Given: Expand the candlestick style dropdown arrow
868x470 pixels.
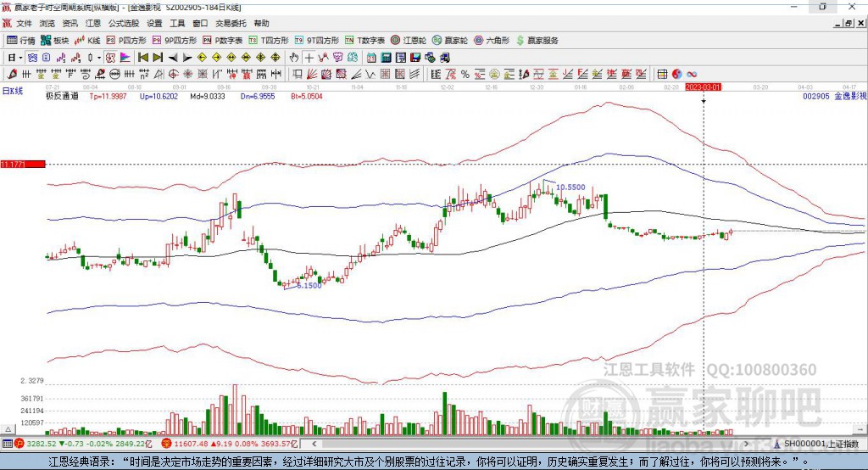Looking at the screenshot, I should pyautogui.click(x=98, y=58).
